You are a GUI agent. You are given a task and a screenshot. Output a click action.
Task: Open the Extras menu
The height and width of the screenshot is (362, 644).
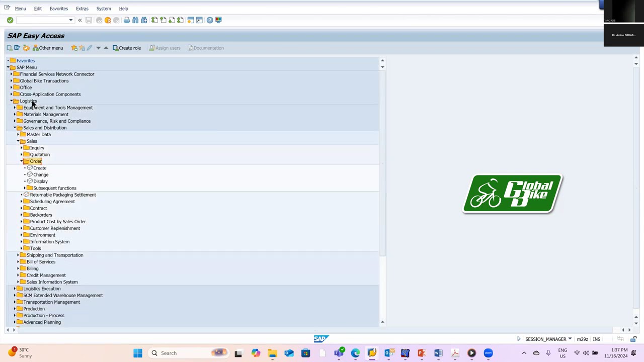[82, 9]
